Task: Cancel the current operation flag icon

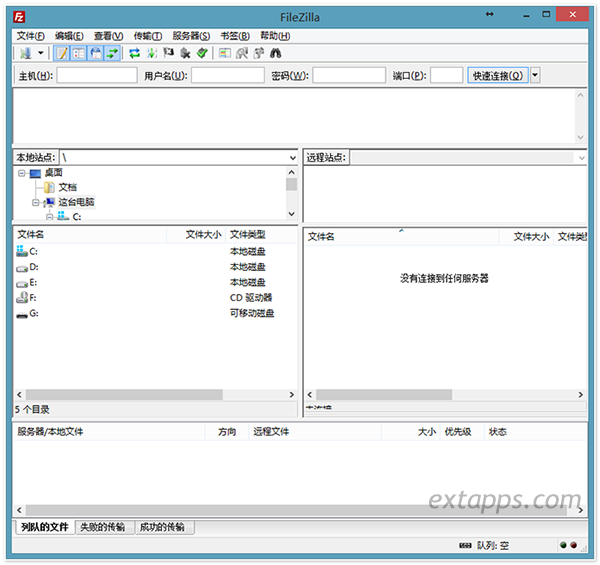Action: pyautogui.click(x=168, y=53)
